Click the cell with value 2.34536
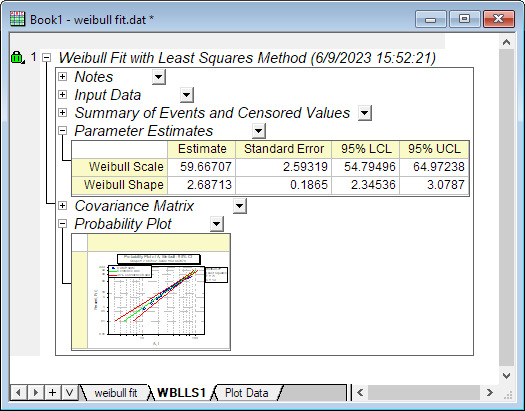This screenshot has height=411, width=525. click(366, 185)
